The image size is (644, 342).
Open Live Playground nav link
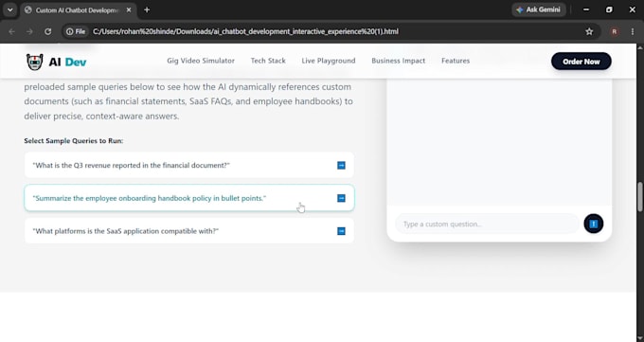329,61
